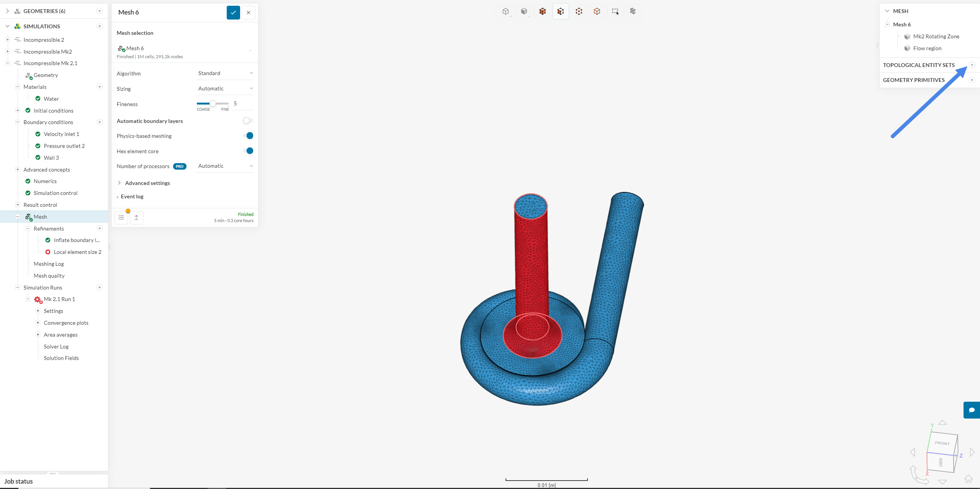Expand Advanced settings section
Screen dimensions: 980x489
[x=144, y=183]
